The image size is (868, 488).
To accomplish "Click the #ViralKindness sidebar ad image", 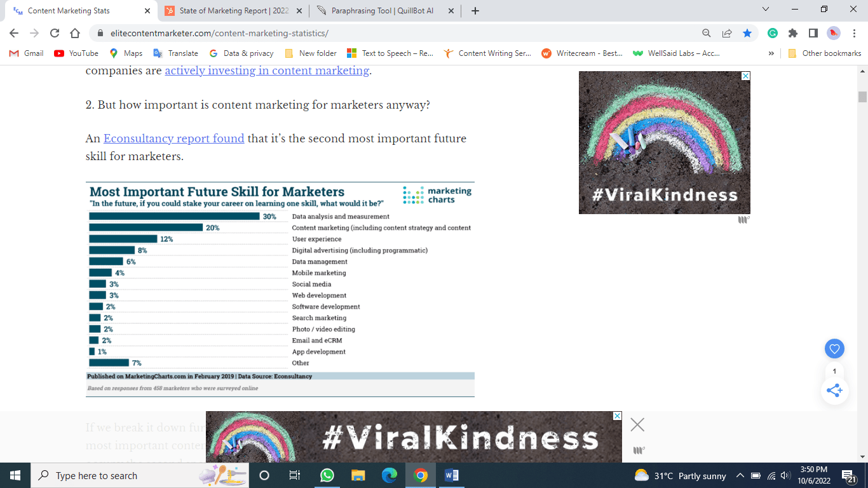I will 665,142.
